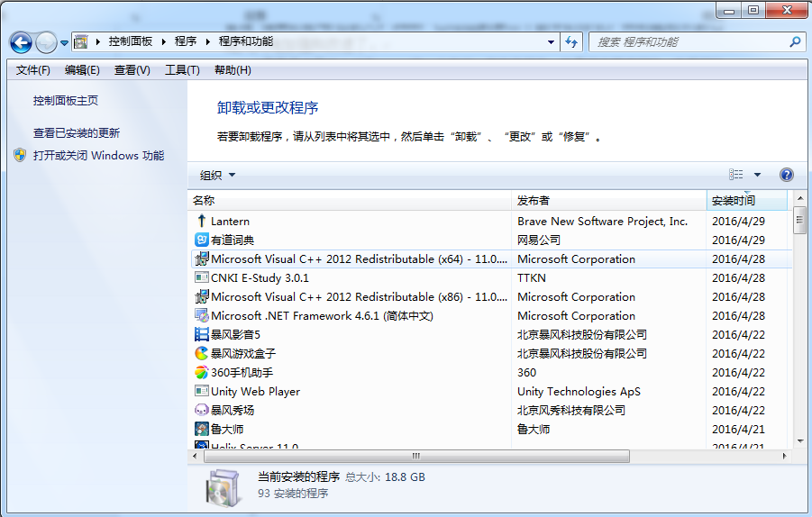This screenshot has height=517, width=812.
Task: Click the horizontal scrollbar right arrow
Action: click(784, 456)
